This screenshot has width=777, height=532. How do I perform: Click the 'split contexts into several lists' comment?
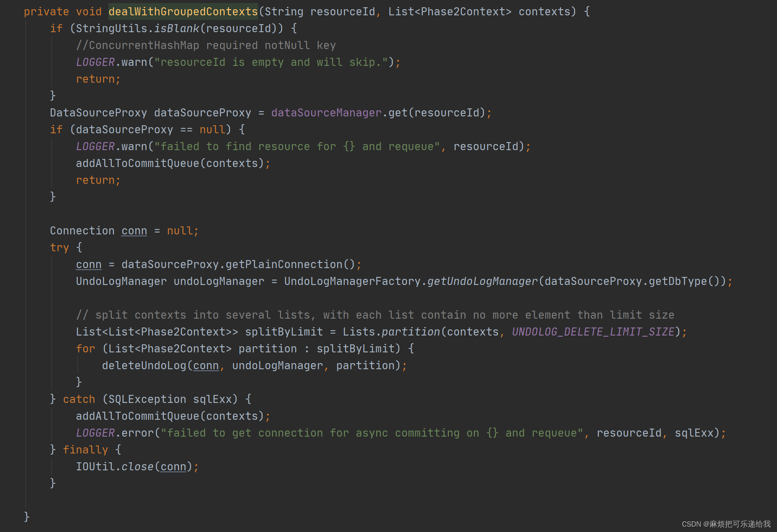coord(375,315)
